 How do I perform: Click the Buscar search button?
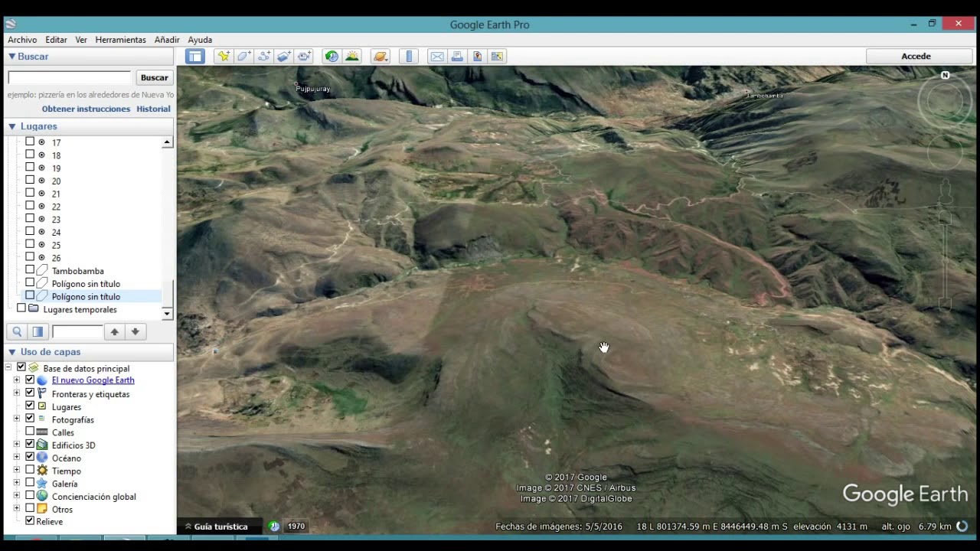154,77
